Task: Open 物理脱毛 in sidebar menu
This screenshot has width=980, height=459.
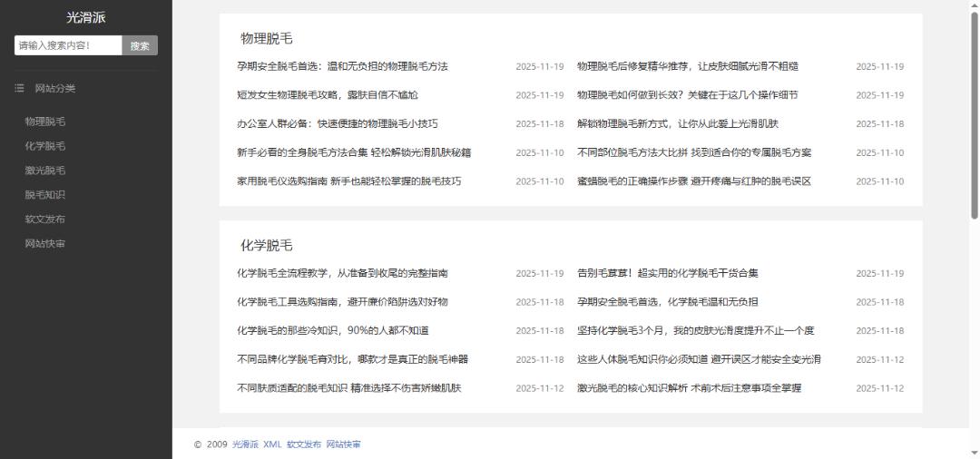Action: (45, 122)
